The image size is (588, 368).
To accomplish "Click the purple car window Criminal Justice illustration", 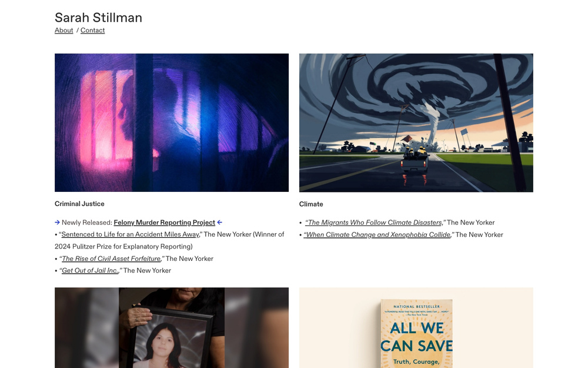I will click(x=172, y=123).
